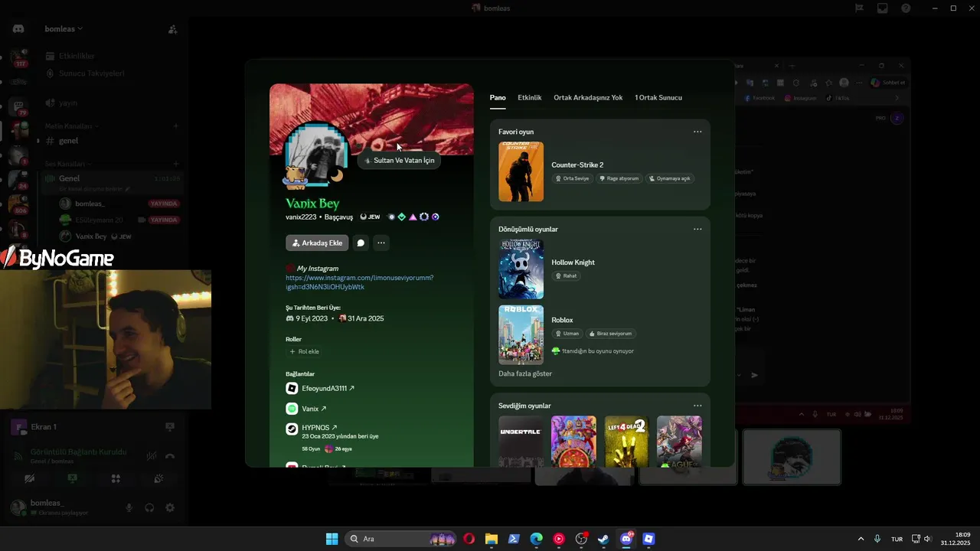
Task: Click the Rage atıyorum tag
Action: pyautogui.click(x=618, y=178)
